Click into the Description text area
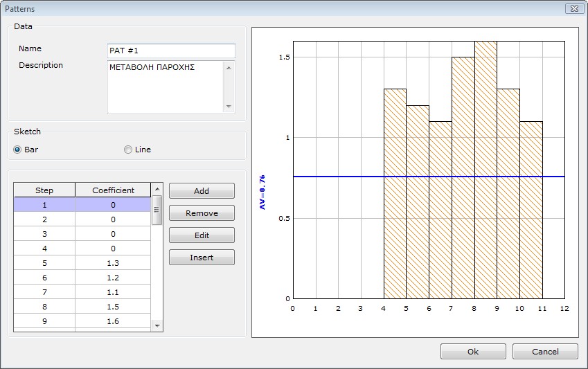This screenshot has height=369, width=588. coord(165,86)
